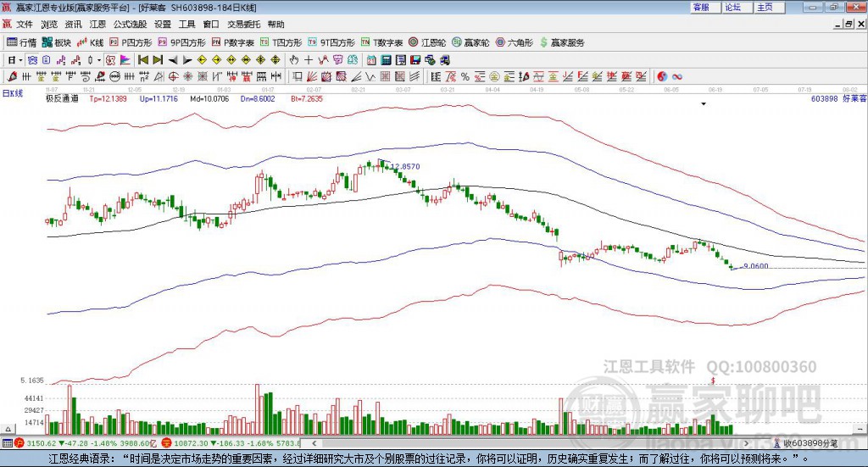Click the 极反通道 indicator label
Viewport: 868px width, 467px height.
62,98
